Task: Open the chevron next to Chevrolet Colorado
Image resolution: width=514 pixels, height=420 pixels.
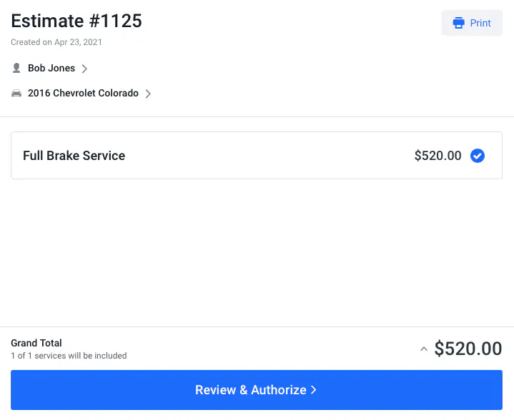Action: point(148,94)
